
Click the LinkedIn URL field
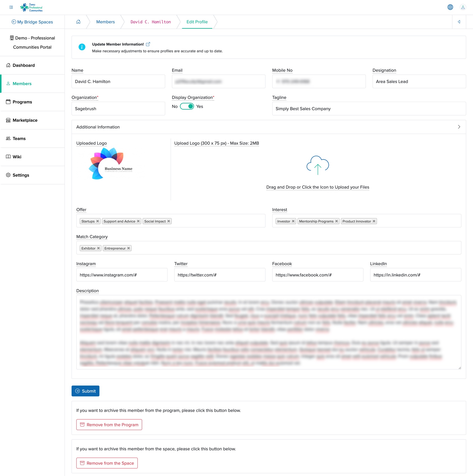click(416, 275)
